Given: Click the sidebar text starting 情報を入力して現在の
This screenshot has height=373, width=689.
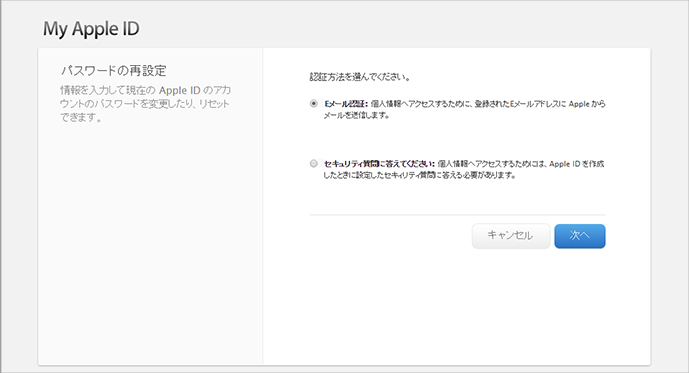Looking at the screenshot, I should tap(145, 104).
